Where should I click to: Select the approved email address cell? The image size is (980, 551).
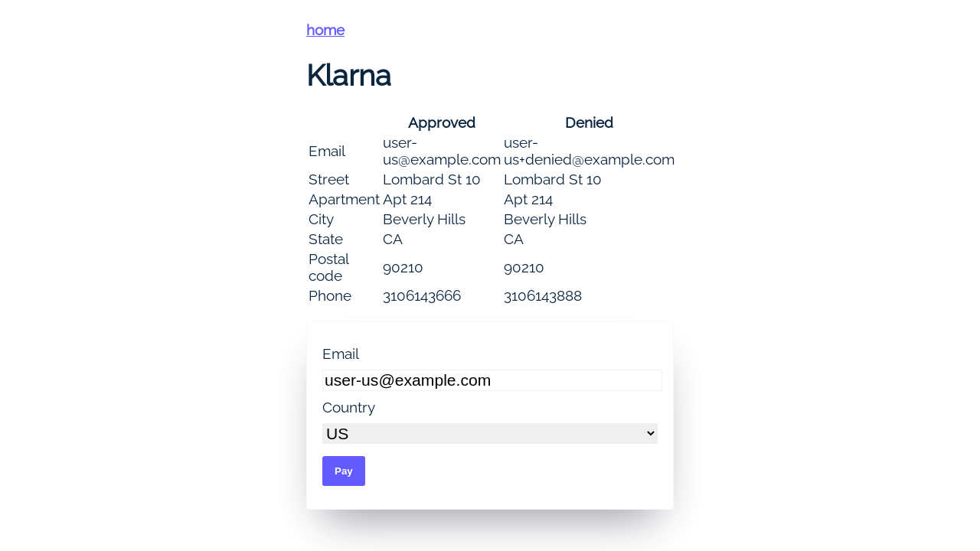441,152
